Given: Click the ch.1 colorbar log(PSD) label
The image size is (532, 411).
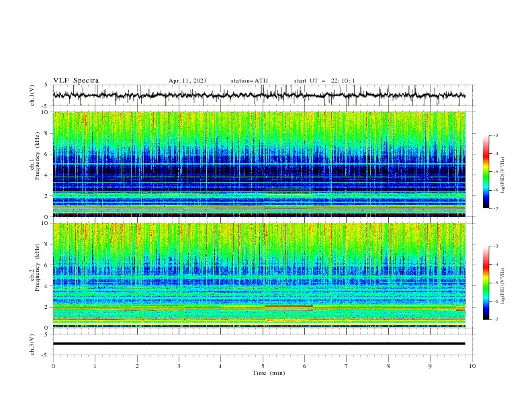Looking at the screenshot, I should (x=503, y=175).
